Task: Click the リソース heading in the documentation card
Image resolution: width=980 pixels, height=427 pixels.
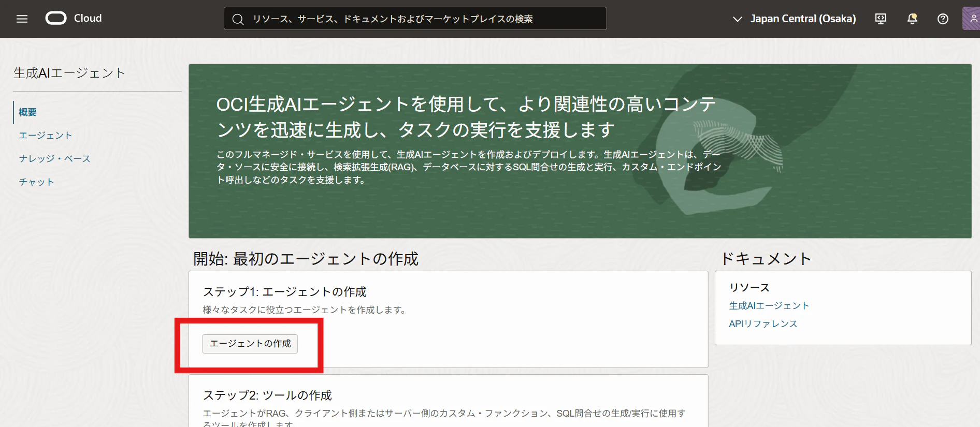Action: pyautogui.click(x=749, y=288)
